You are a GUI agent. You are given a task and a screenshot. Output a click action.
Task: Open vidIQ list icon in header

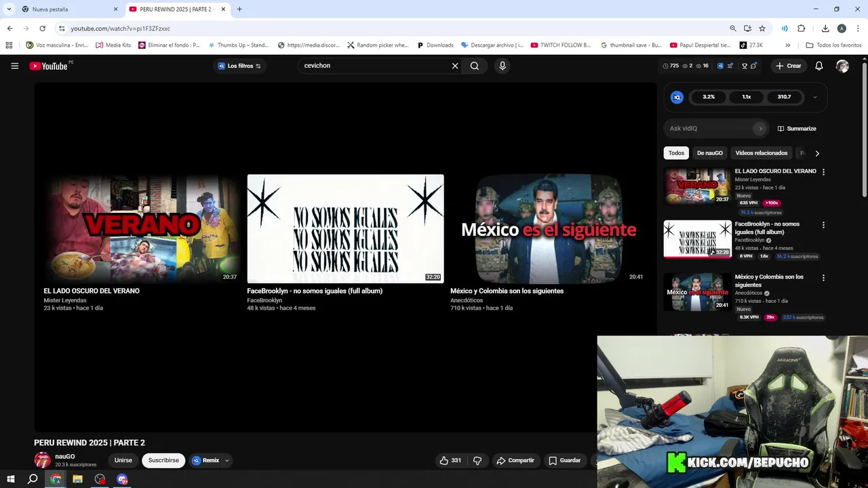tap(730, 66)
